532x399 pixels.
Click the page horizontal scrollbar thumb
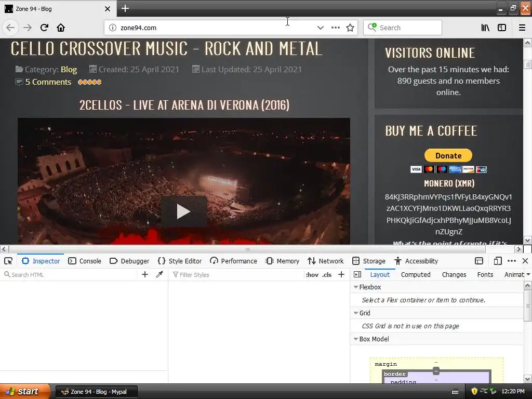pos(247,249)
